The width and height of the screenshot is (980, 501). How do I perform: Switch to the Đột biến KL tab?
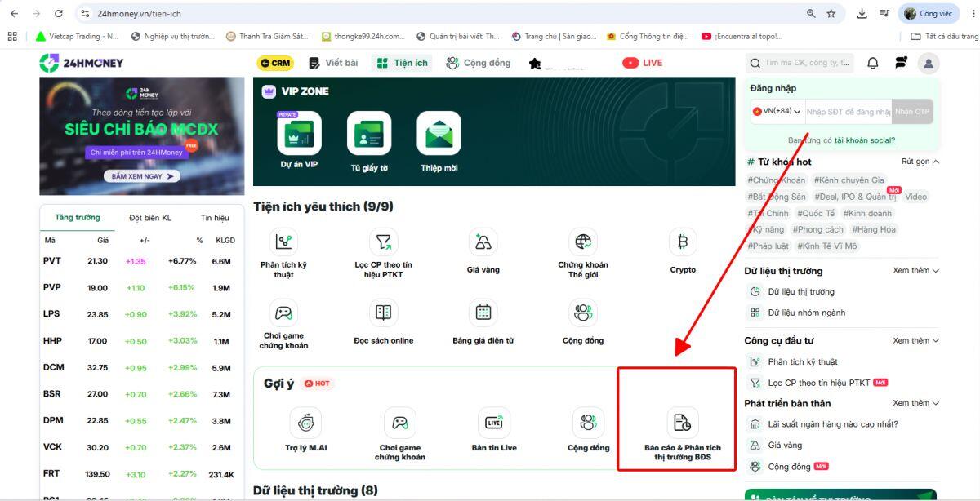pyautogui.click(x=150, y=218)
